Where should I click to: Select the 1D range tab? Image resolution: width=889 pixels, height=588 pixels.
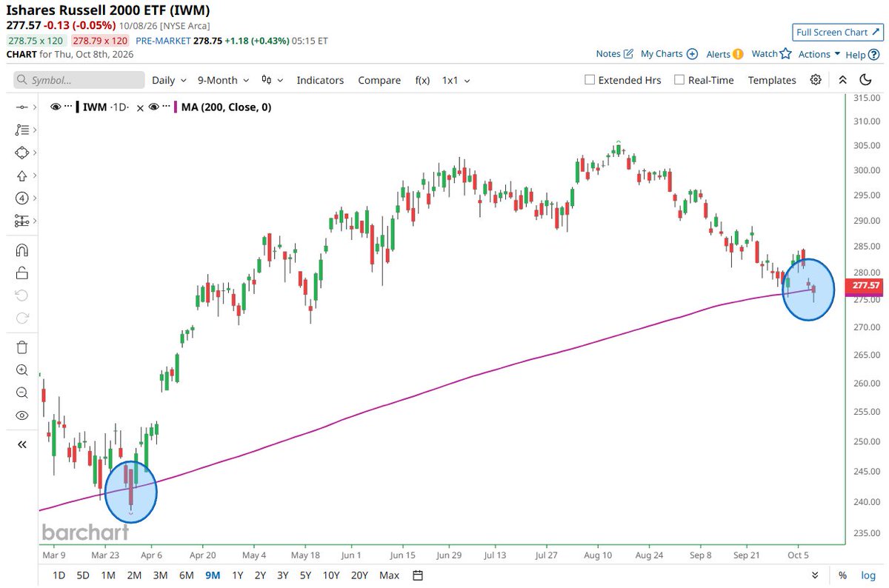point(60,575)
